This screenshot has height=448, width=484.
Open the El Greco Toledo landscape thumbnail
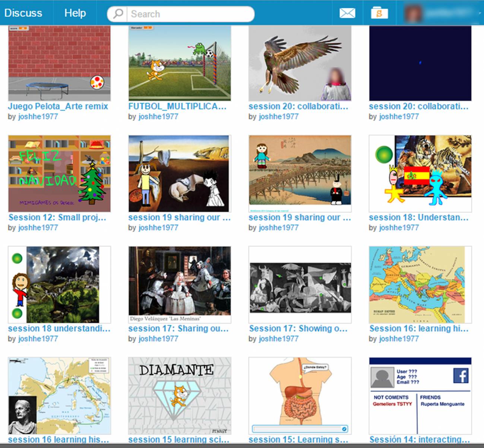click(x=59, y=285)
